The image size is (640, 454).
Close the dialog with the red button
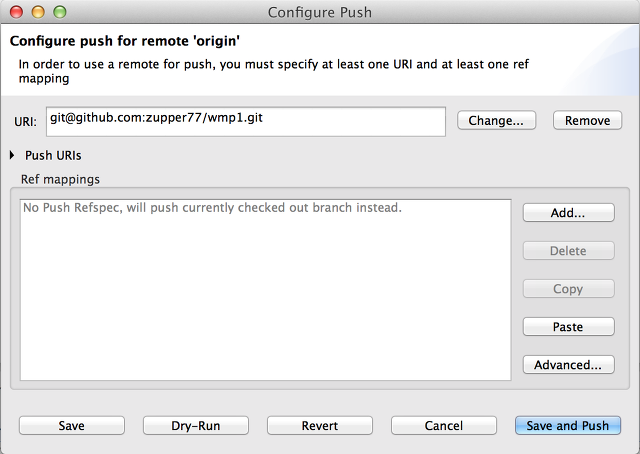point(17,12)
